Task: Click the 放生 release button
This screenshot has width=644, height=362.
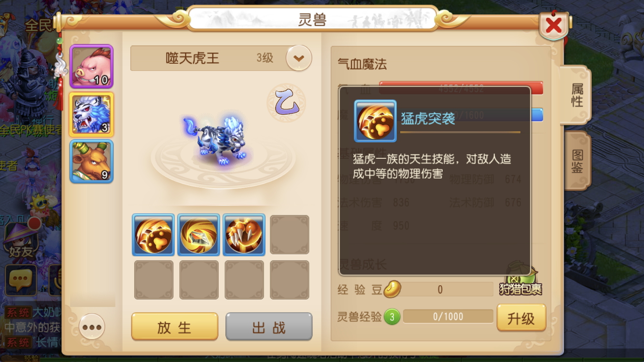Action: [x=175, y=327]
